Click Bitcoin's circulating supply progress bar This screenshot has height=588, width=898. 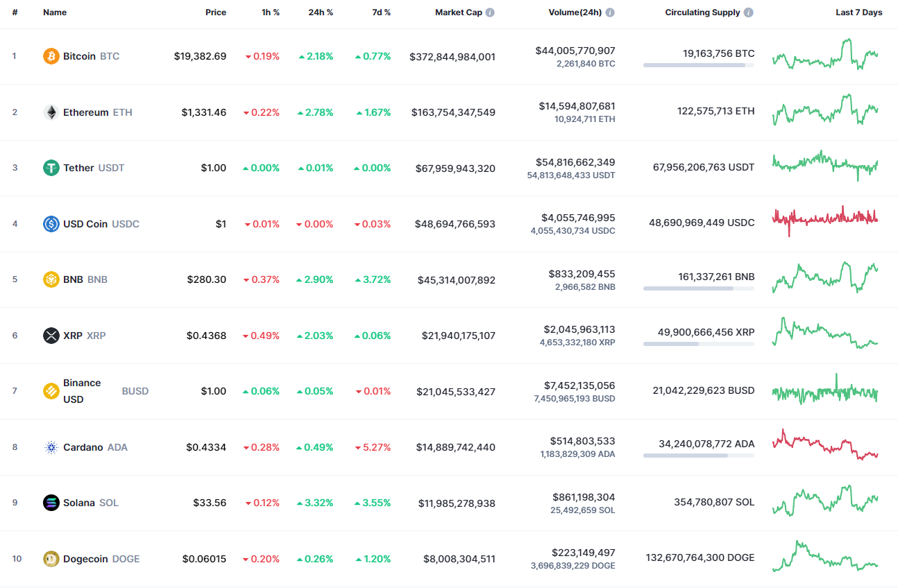pyautogui.click(x=698, y=65)
